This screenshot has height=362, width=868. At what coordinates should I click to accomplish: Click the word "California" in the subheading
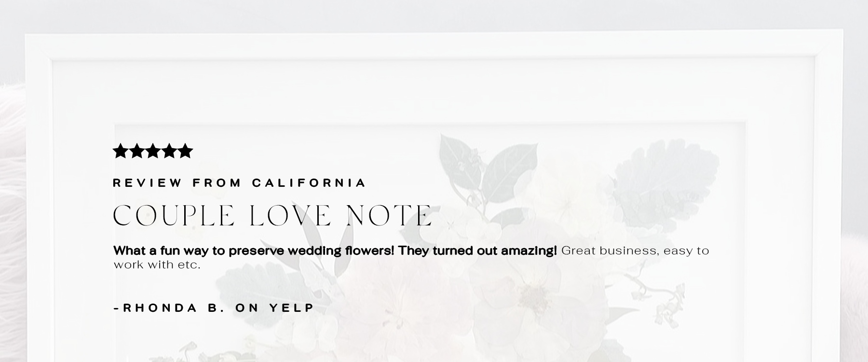(x=309, y=183)
